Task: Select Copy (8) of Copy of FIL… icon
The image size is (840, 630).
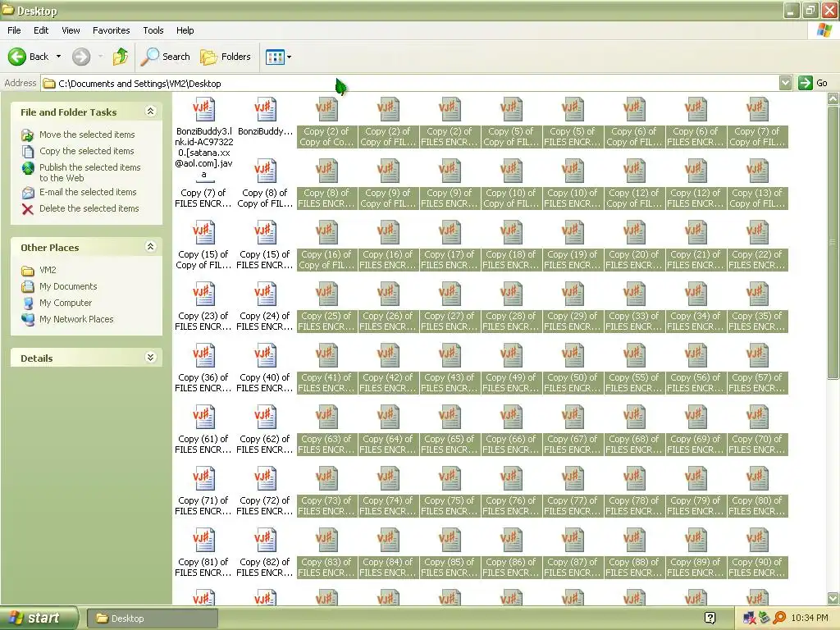Action: click(x=265, y=171)
